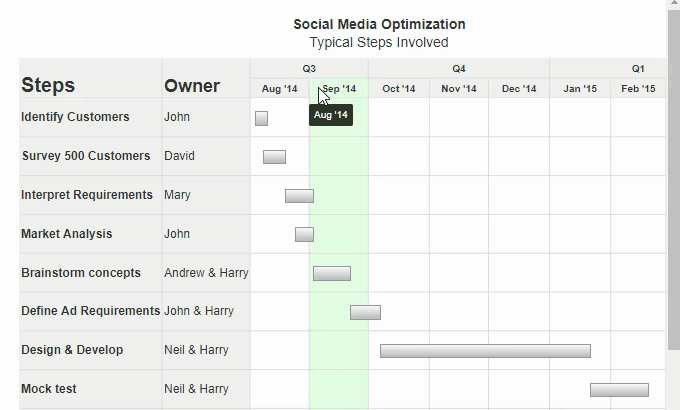
Task: Select the Define Ad Requirements bar
Action: point(365,313)
